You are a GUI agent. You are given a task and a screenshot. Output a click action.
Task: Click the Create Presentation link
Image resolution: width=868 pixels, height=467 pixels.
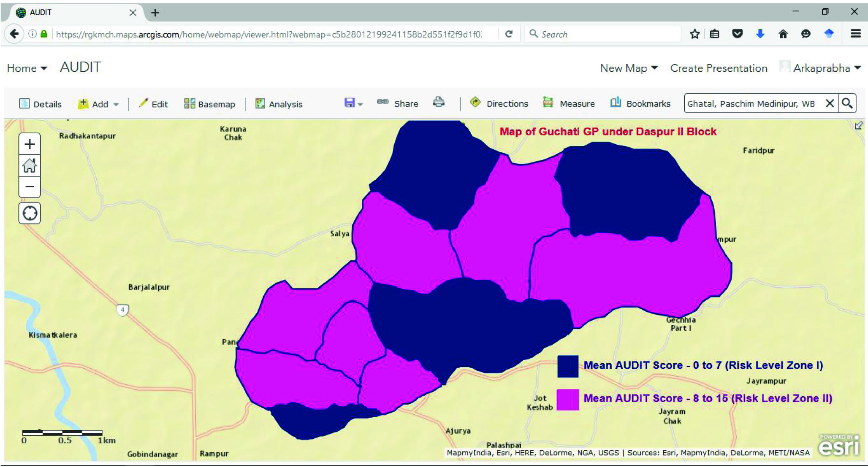[719, 68]
